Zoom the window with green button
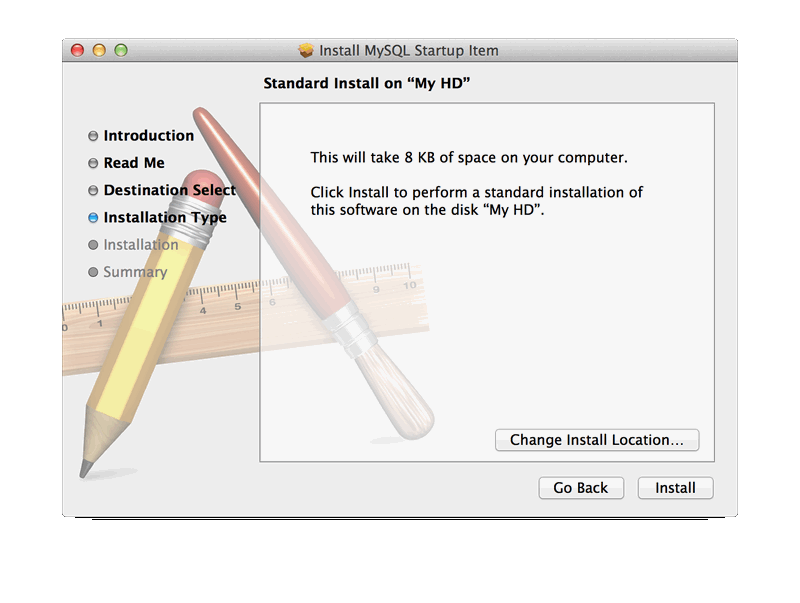The height and width of the screenshot is (603, 800). [121, 51]
